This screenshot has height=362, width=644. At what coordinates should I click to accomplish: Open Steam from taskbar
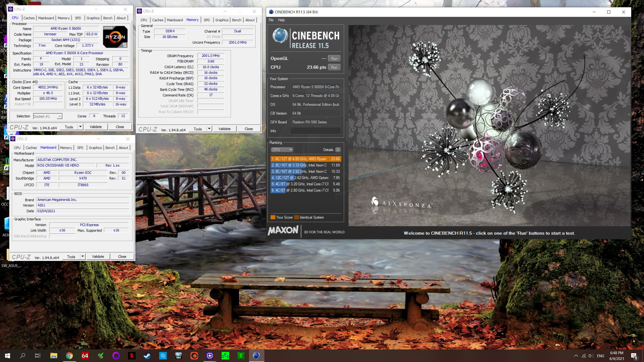147,356
